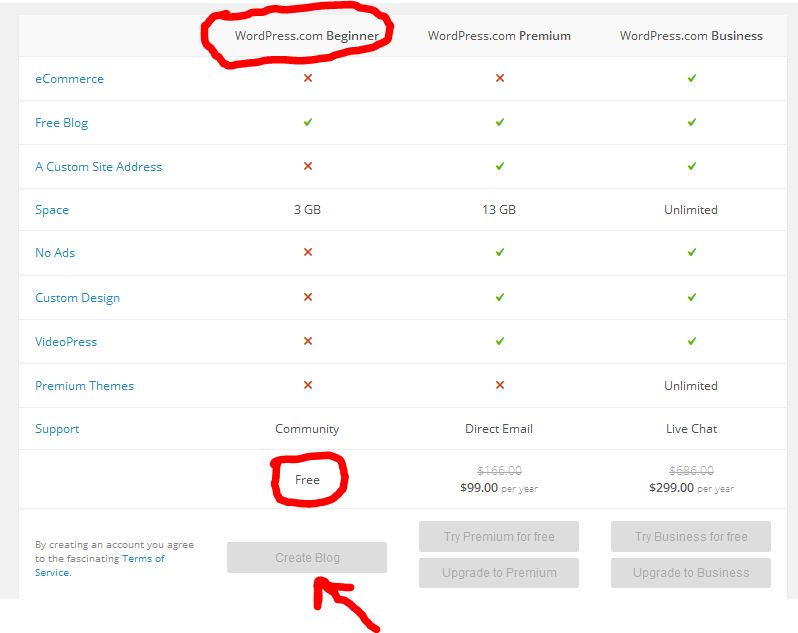
Task: Click No Ads green check under Business
Action: pos(691,252)
